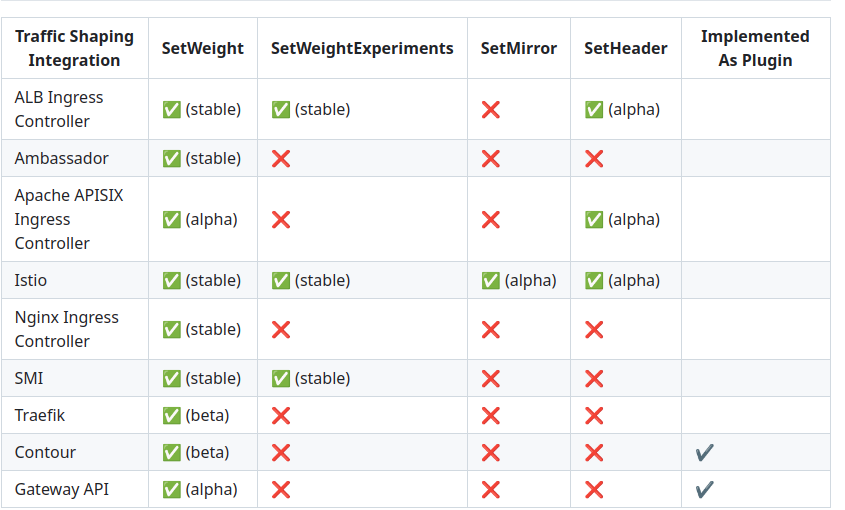Click the red X for SMI SetMirror
Image resolution: width=845 pixels, height=510 pixels.
click(x=490, y=379)
